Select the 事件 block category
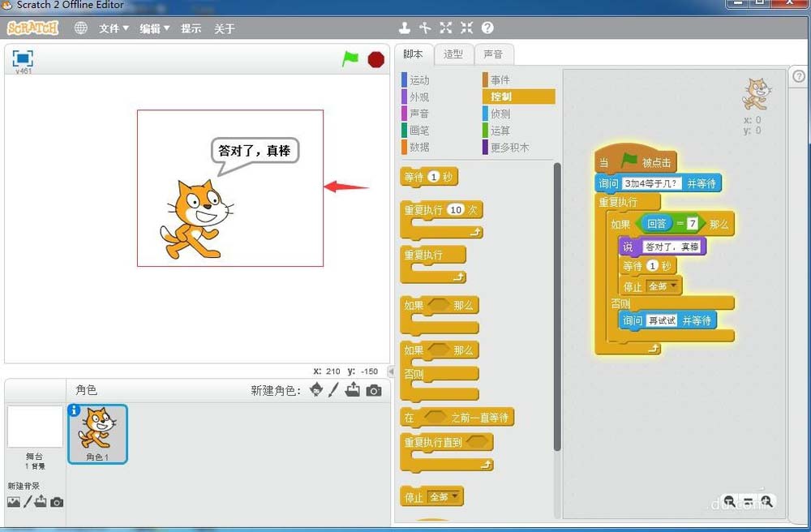This screenshot has height=532, width=811. click(x=496, y=79)
